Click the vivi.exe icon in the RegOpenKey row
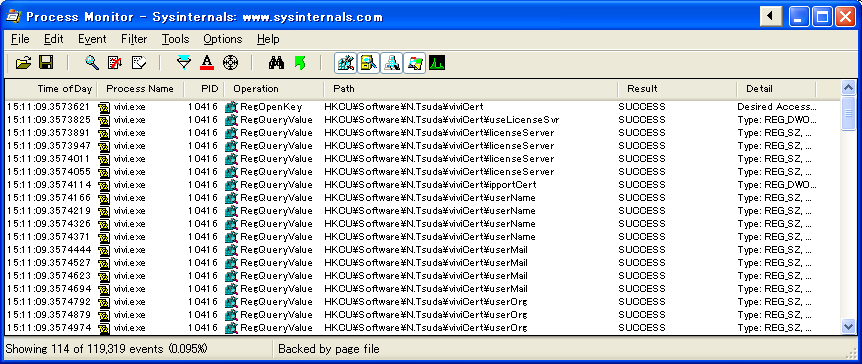Screen dimensions: 862x364 click(x=104, y=107)
